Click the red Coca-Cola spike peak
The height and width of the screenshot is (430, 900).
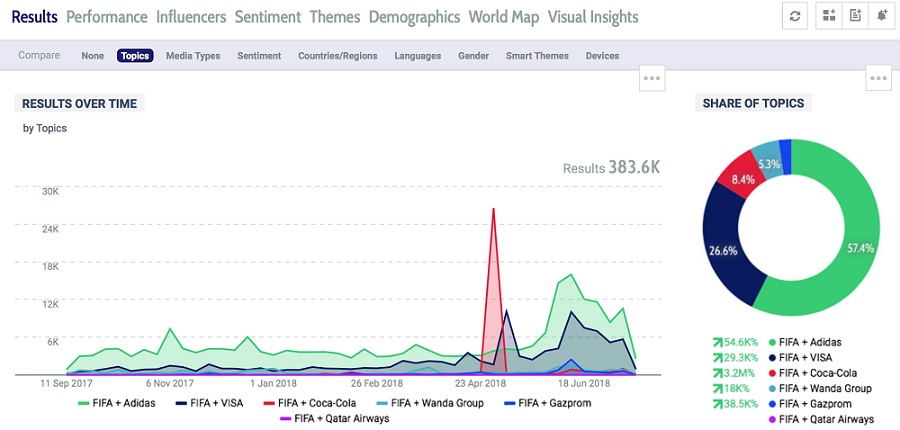[493, 209]
